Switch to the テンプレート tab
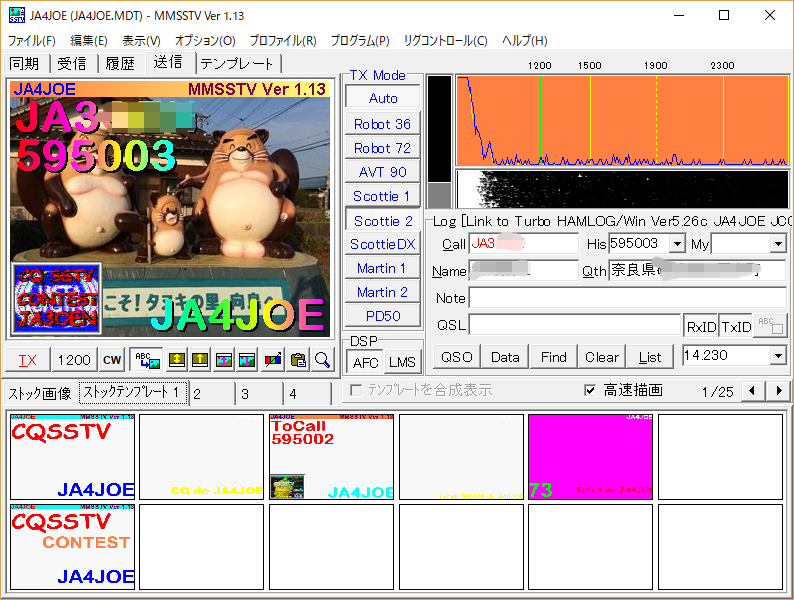 click(237, 63)
